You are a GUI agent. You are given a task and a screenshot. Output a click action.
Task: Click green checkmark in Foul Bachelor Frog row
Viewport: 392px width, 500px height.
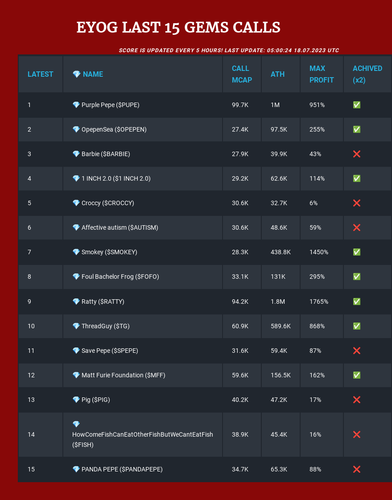point(357,276)
